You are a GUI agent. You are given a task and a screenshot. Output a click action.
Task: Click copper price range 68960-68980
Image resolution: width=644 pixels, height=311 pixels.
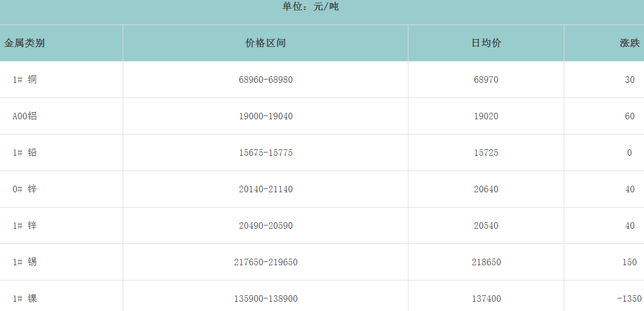point(266,80)
